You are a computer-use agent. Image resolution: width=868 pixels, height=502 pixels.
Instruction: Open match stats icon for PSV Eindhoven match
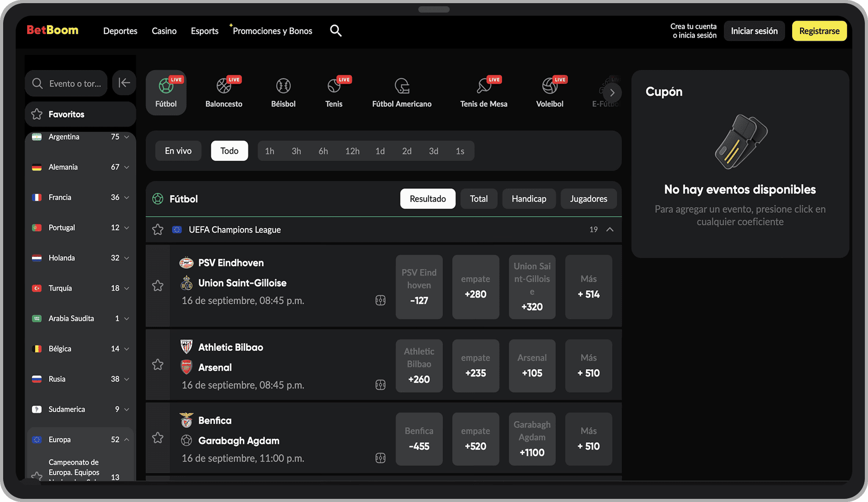coord(381,300)
